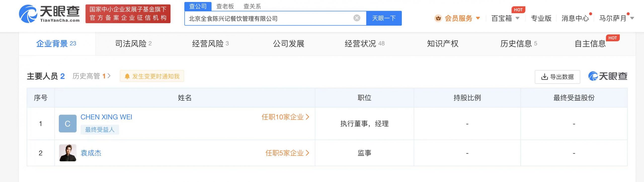Expand 历史高管 history list
Viewport: 644px width, 182px height.
pos(91,76)
